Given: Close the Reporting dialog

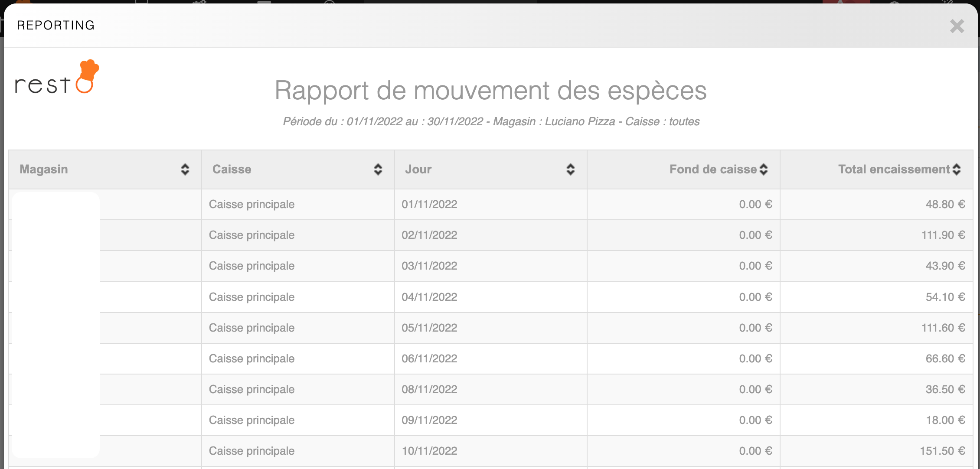Looking at the screenshot, I should [x=957, y=26].
